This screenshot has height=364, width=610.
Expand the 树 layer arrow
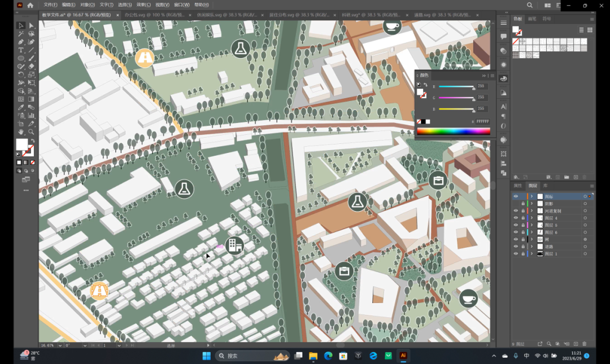(532, 239)
